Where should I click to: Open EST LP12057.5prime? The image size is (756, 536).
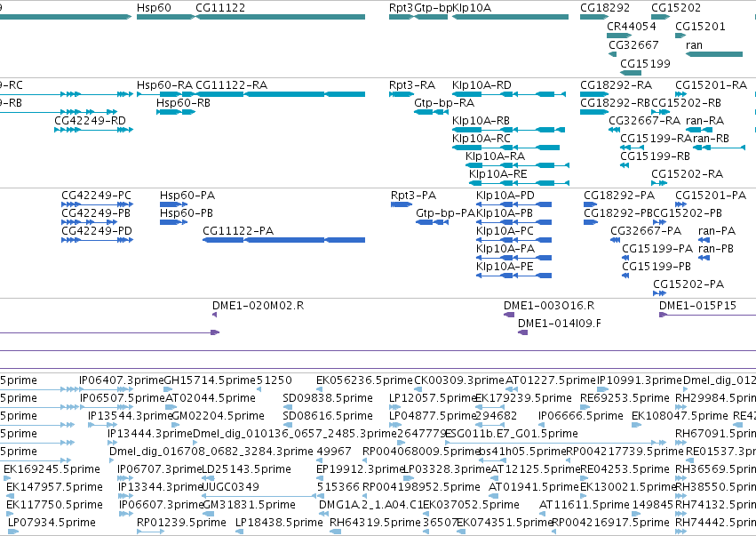[x=433, y=398]
